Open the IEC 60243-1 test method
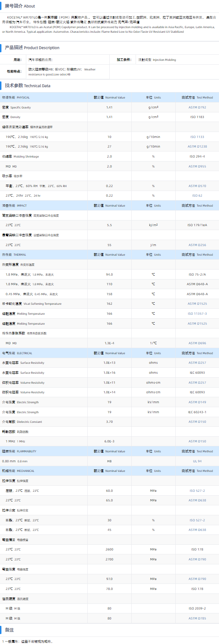Screen dimensions: 219x644 (197, 412)
